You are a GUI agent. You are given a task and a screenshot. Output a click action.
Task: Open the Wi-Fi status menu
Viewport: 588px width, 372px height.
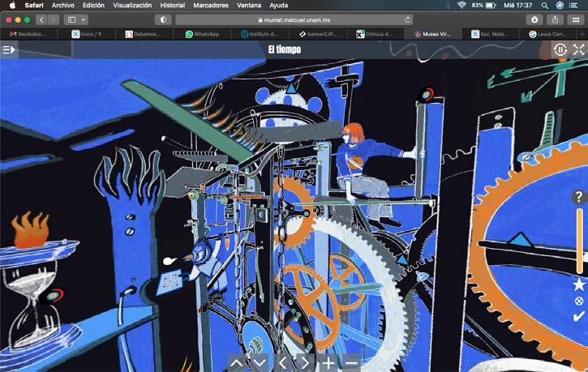pos(461,5)
